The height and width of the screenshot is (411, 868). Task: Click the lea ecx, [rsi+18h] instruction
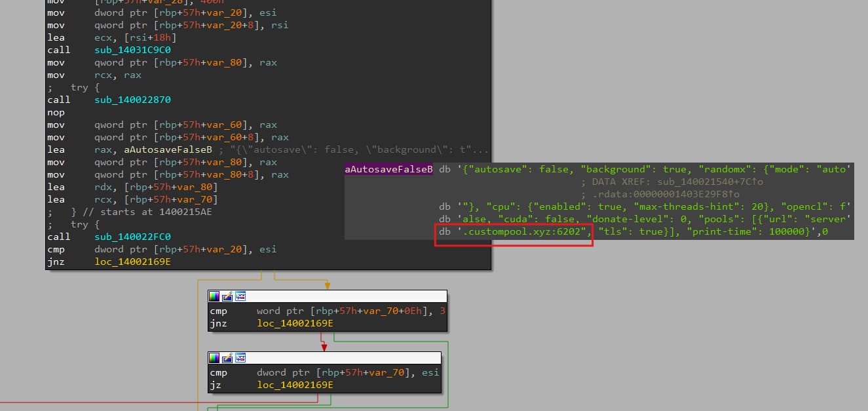111,37
